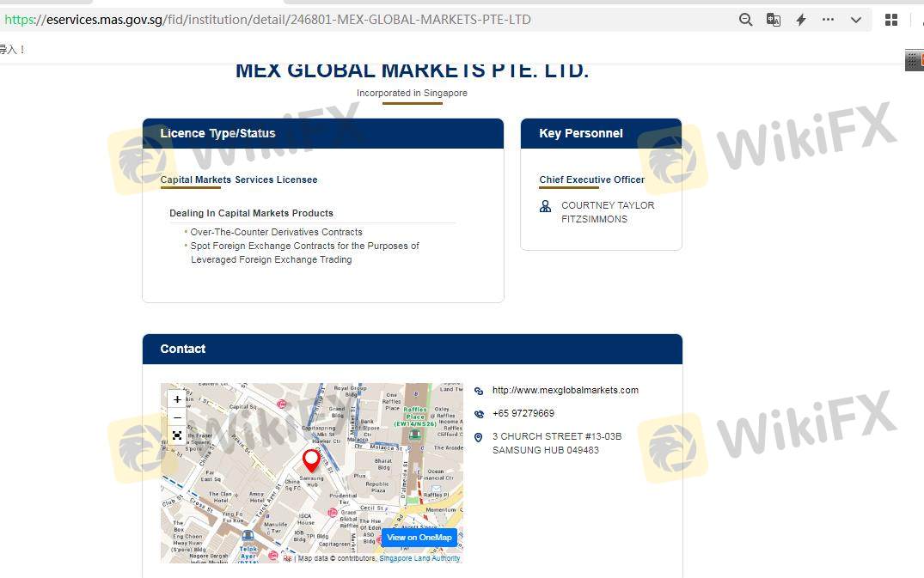Open the three-dots more options menu
The height and width of the screenshot is (578, 924).
(828, 20)
